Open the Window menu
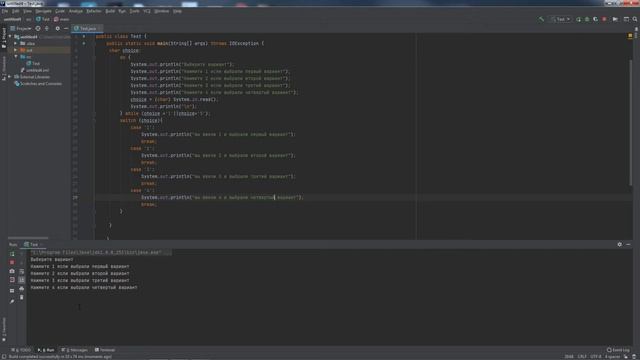 [x=162, y=11]
